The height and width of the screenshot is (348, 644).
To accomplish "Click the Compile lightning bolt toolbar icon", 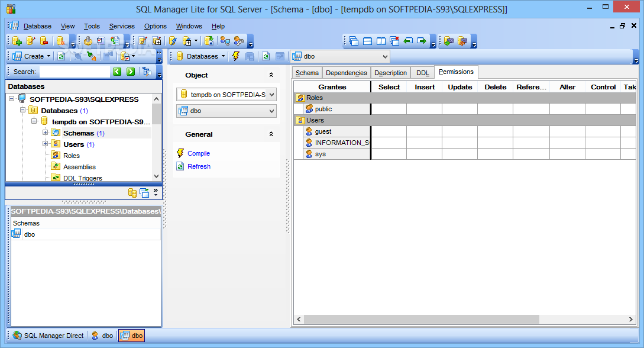I will coord(235,56).
